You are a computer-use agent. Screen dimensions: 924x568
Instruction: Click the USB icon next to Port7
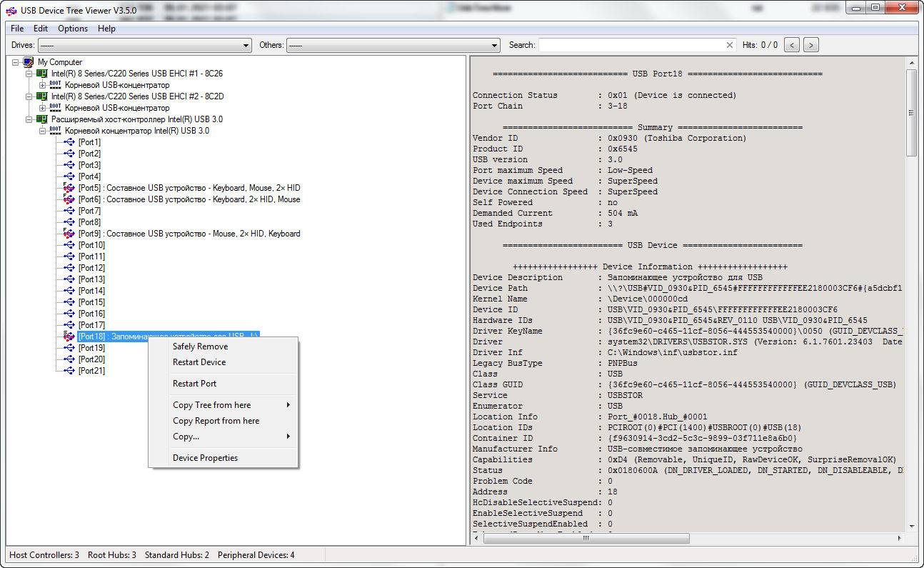(69, 211)
